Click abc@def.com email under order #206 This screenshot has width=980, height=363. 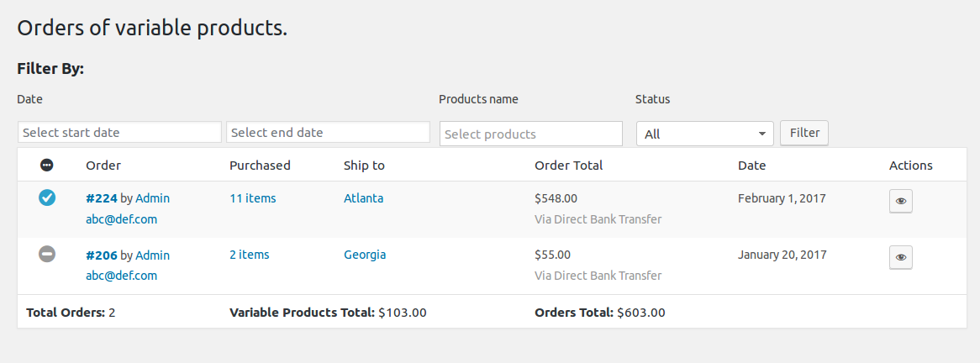coord(121,276)
